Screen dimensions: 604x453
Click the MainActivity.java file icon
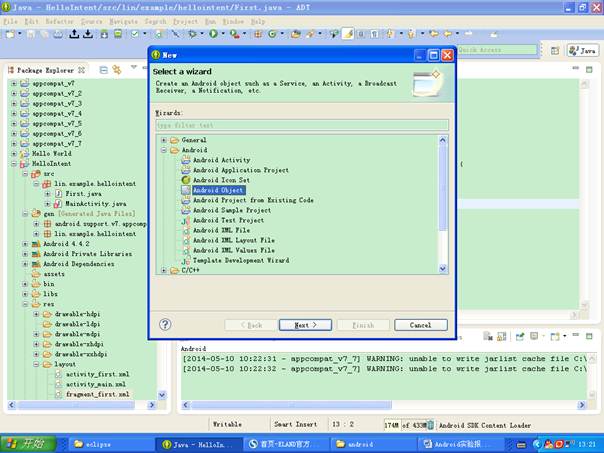tap(58, 203)
